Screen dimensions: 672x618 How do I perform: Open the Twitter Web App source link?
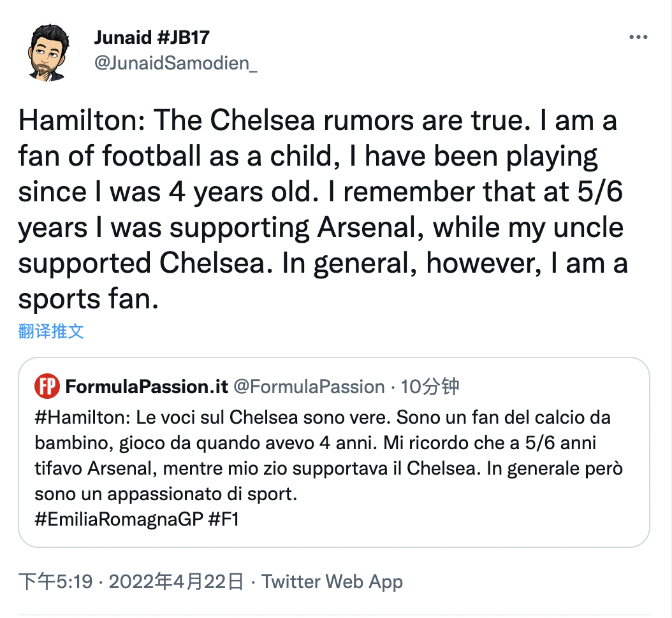pyautogui.click(x=332, y=582)
